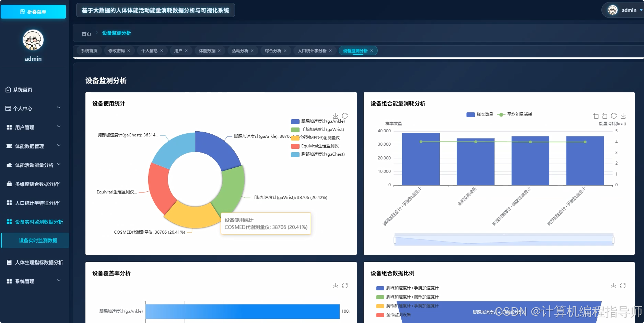The width and height of the screenshot is (644, 323).
Task: Click the data zoom slider track
Action: tap(504, 240)
